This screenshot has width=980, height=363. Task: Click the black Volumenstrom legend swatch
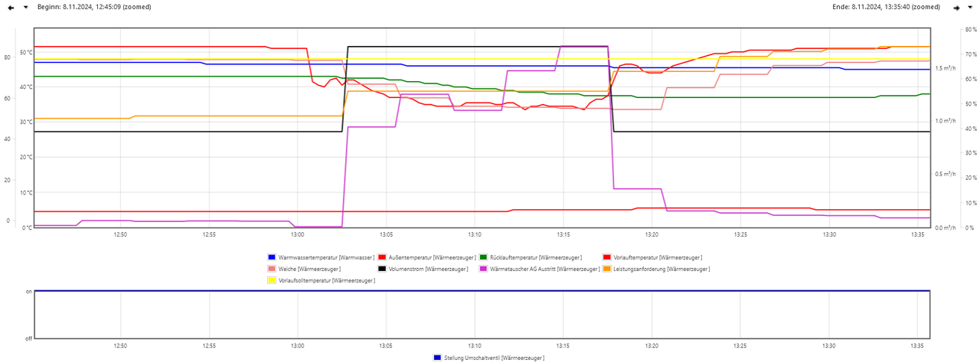coord(382,269)
